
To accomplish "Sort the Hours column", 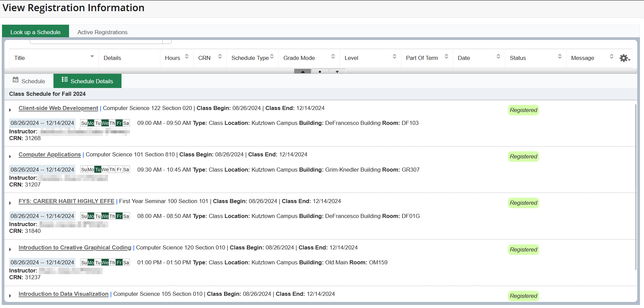I will 186,57.
